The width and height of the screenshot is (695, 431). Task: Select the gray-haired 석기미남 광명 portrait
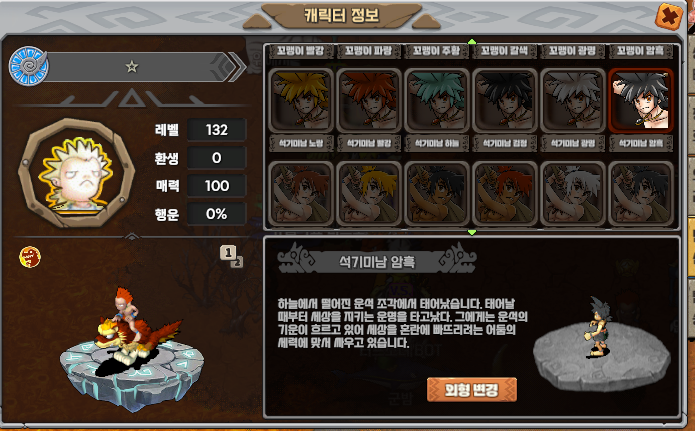[573, 100]
